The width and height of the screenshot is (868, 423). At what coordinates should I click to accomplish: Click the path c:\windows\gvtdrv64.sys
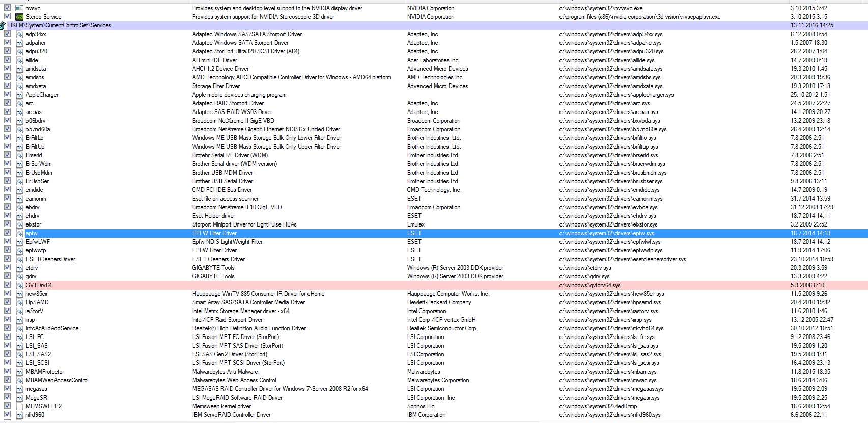click(x=590, y=285)
